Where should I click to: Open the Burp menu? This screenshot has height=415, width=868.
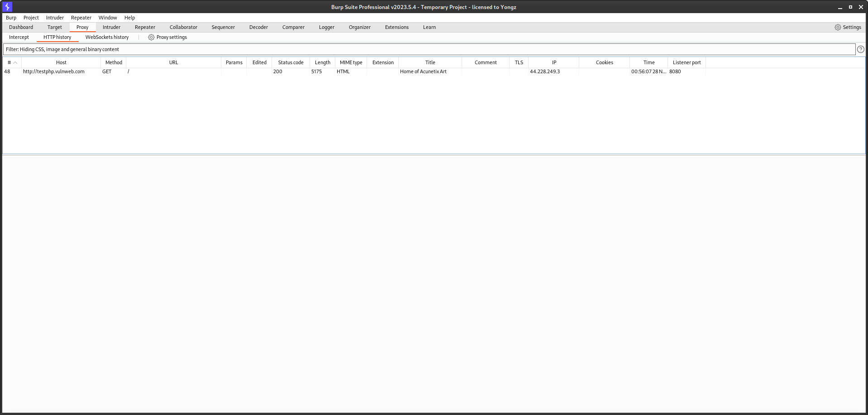(11, 18)
